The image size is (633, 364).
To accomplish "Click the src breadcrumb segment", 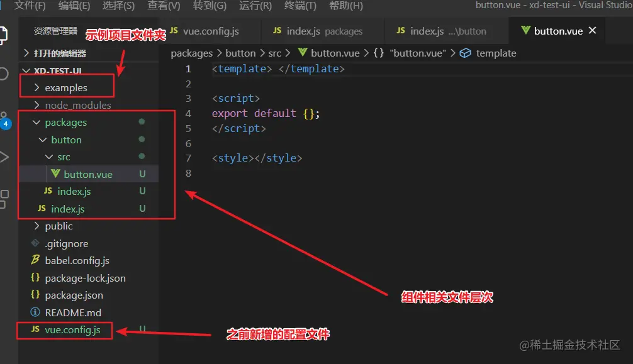I will click(274, 53).
